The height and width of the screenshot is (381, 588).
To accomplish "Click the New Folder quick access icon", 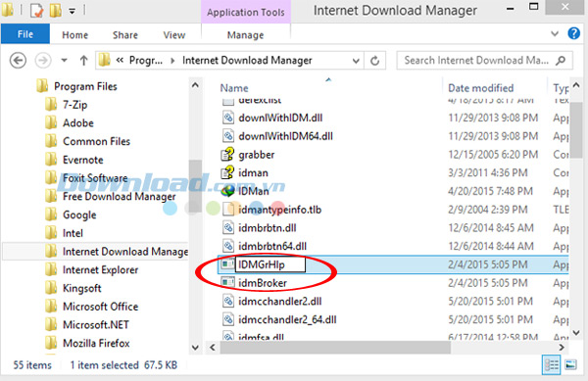I will tap(56, 11).
